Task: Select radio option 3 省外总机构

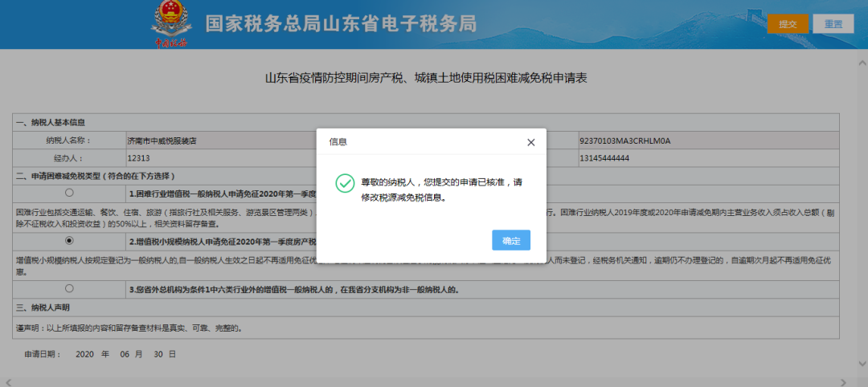Action: point(69,288)
